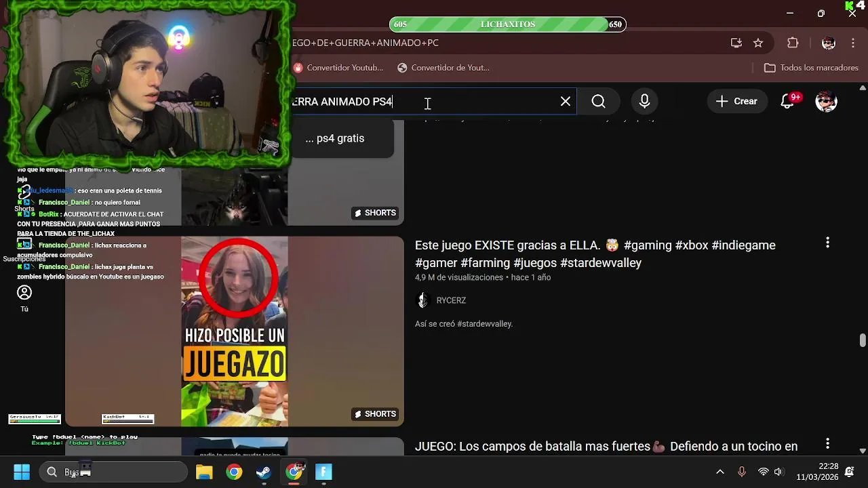Click the SHORTS badge on JUEGAZO thumbnail
Image resolution: width=868 pixels, height=488 pixels.
coord(375,414)
